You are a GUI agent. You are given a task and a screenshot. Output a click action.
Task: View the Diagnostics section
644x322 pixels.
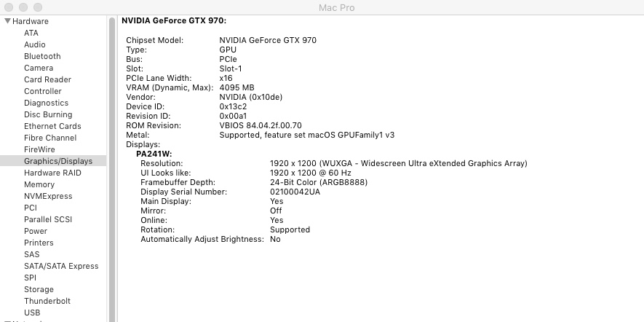click(x=46, y=103)
